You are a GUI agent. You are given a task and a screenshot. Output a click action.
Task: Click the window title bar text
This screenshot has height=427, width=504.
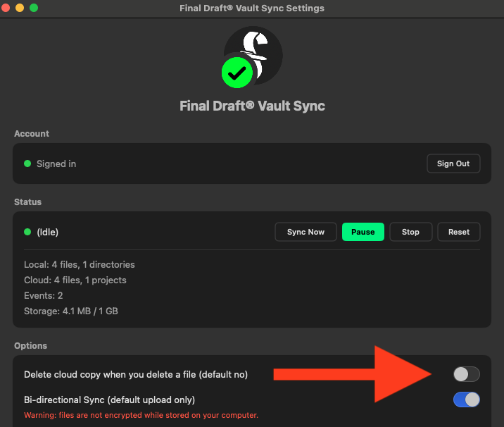point(252,8)
